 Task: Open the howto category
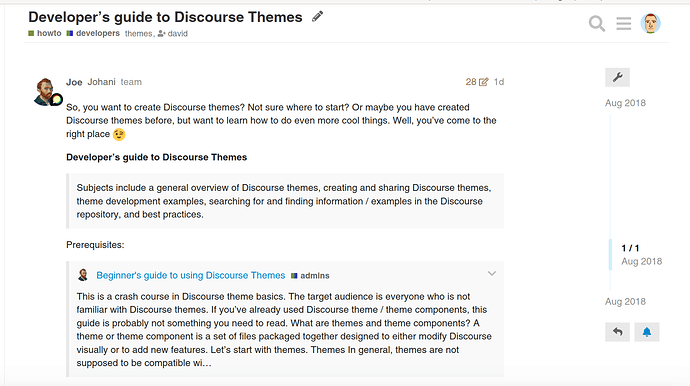coord(45,33)
